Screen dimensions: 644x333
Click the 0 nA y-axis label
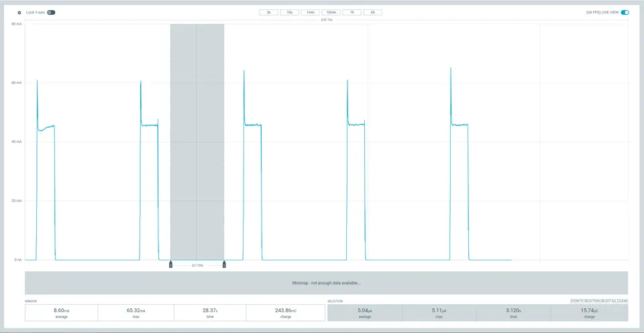[17, 260]
